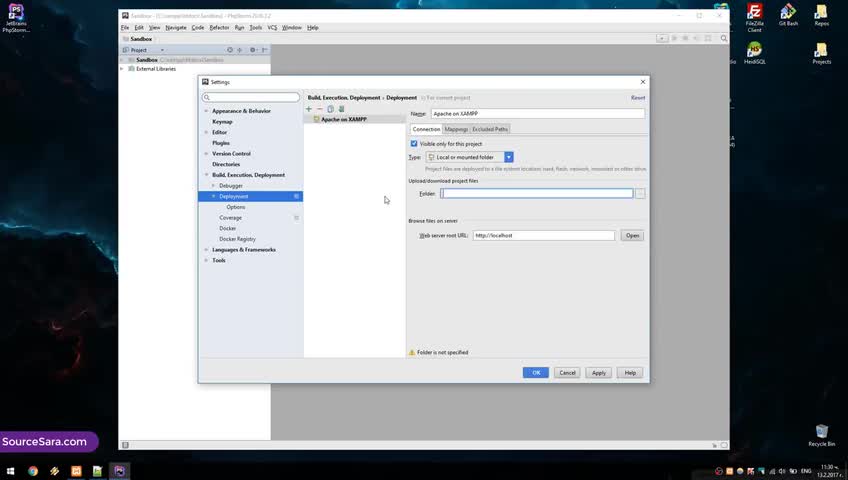
Task: Collapse Build, Execution, Deployment section
Action: tap(206, 175)
